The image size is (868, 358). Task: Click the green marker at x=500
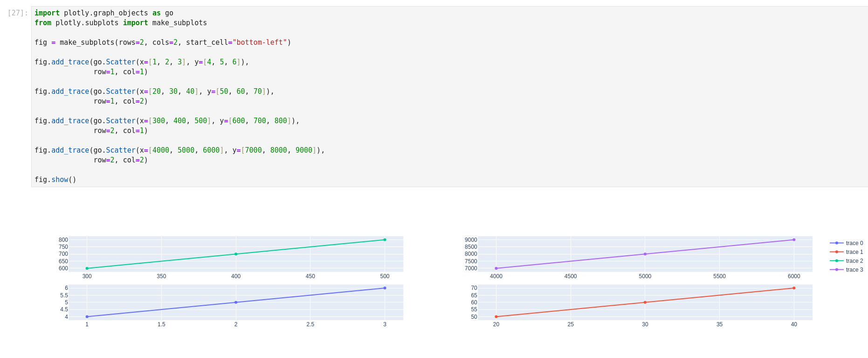pyautogui.click(x=385, y=240)
